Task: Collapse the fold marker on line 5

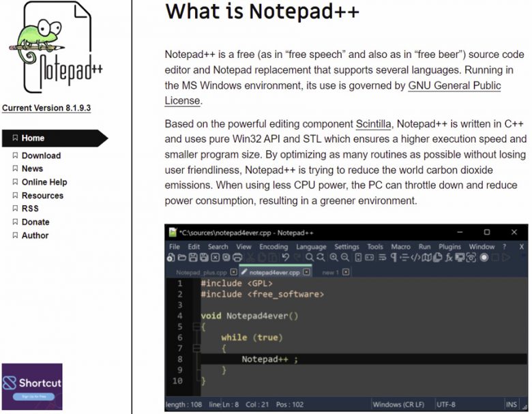Action: pos(196,327)
